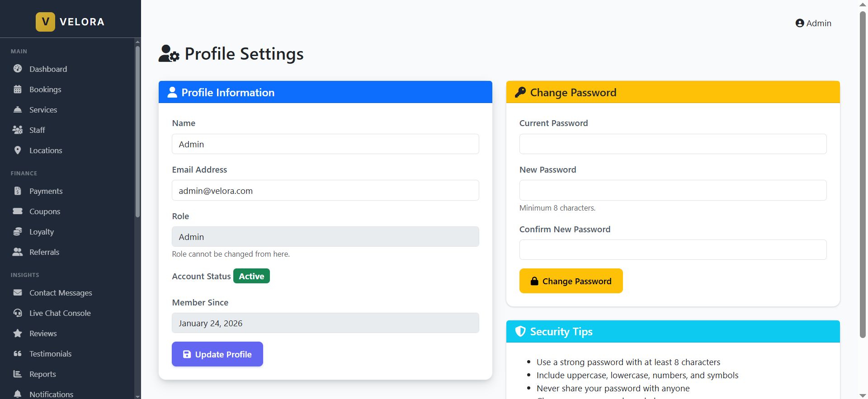Open Contact Messages in the sidebar
The height and width of the screenshot is (399, 868).
pos(61,292)
